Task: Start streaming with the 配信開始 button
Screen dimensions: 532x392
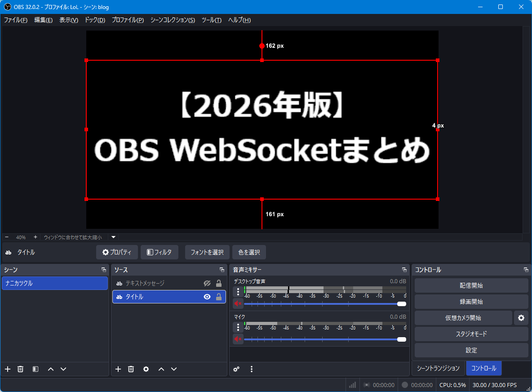Action: coord(471,285)
